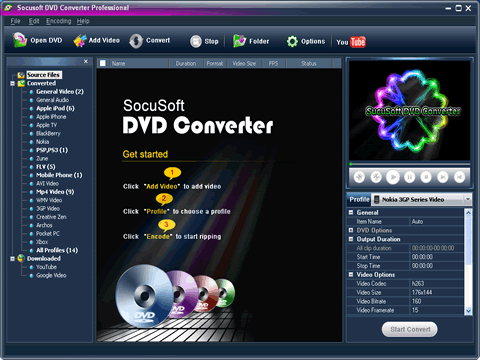Click the YouTube logo in toolbar
The image size is (480, 360).
coord(351,42)
